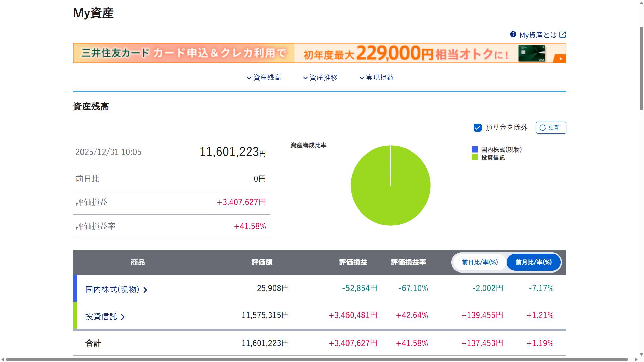This screenshot has height=362, width=644.
Task: Click the refresh icon inside the 更新 button
Action: [x=543, y=128]
